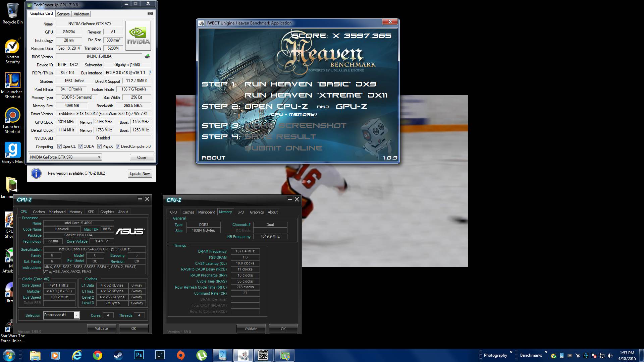
Task: Expand the Photography toolbar chevron
Action: point(511,352)
